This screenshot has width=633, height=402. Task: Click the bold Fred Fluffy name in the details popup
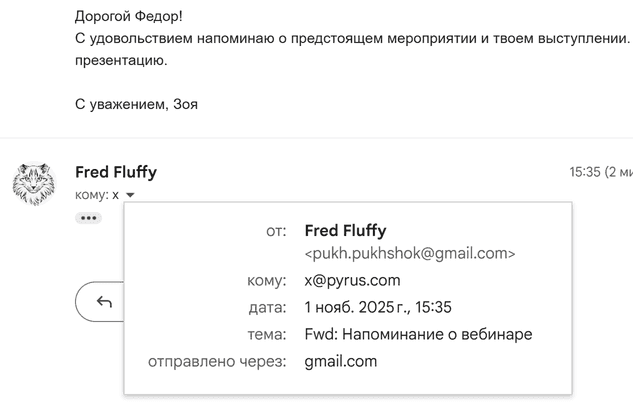(345, 231)
